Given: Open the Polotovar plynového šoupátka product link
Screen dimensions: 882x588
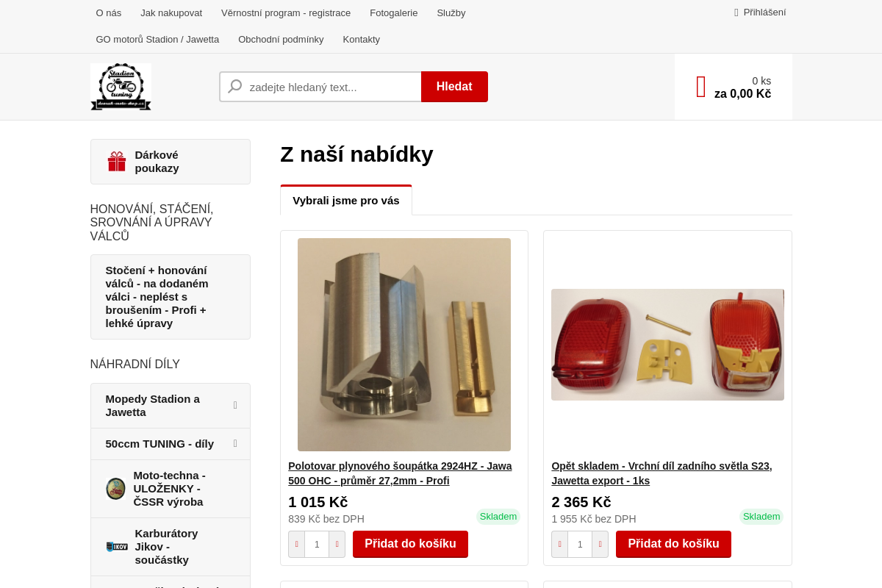Looking at the screenshot, I should [x=400, y=473].
